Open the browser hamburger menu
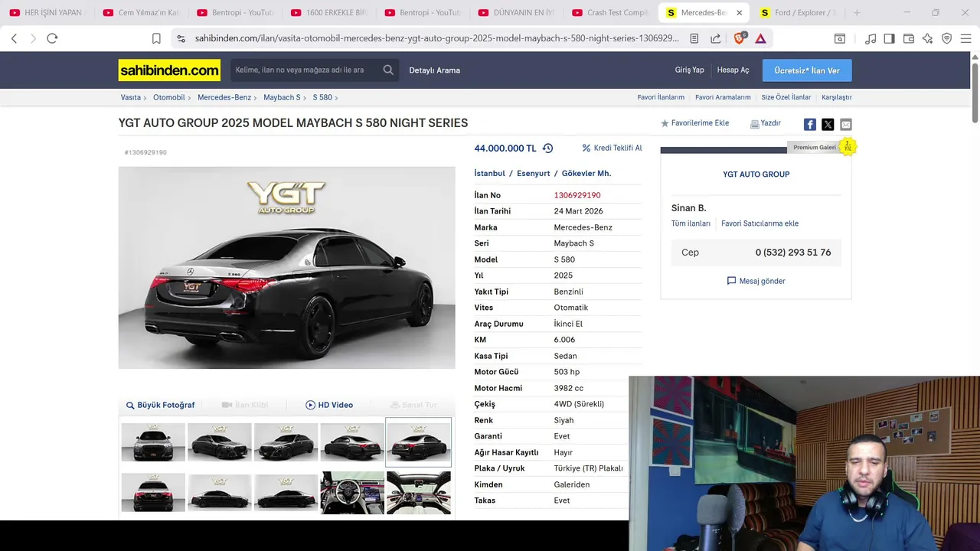980x551 pixels. tap(965, 38)
